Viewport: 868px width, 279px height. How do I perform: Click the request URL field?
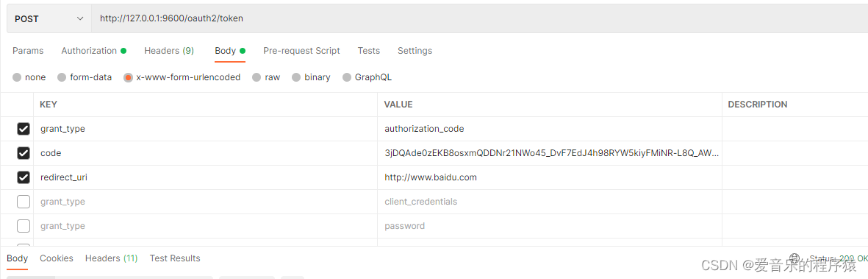479,18
